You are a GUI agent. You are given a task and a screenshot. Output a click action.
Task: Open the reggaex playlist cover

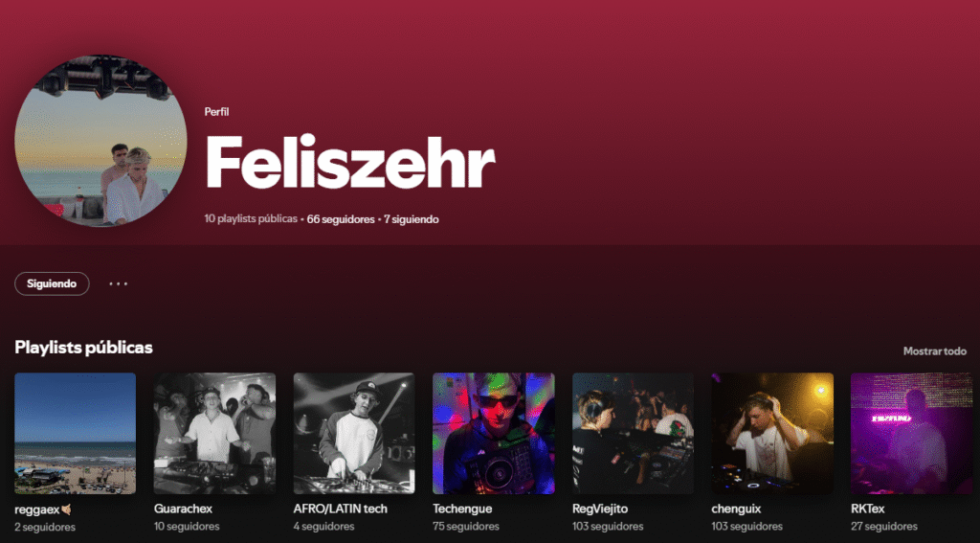[75, 433]
